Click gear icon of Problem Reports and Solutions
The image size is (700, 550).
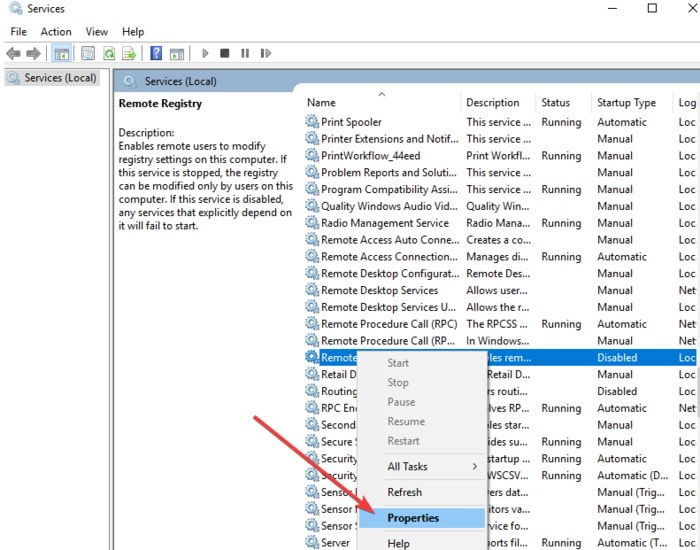tap(312, 172)
